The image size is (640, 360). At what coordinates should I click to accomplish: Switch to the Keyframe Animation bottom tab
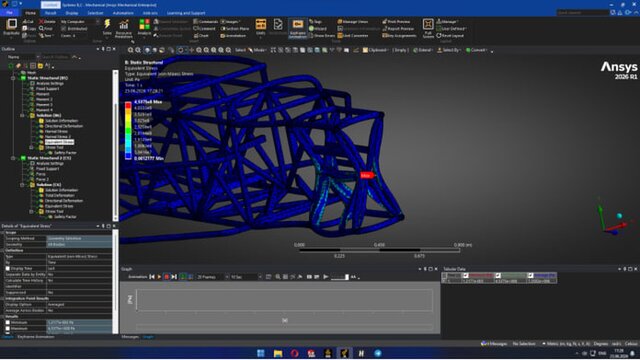tap(36, 337)
